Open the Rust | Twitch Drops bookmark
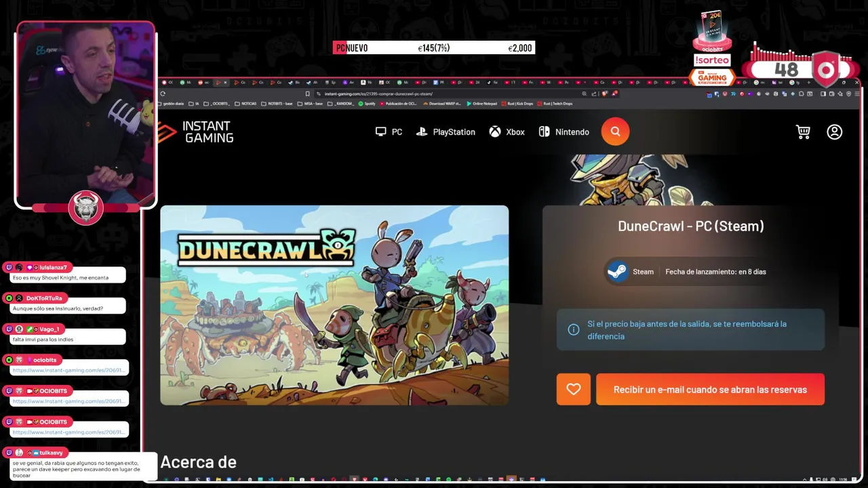 coord(555,104)
